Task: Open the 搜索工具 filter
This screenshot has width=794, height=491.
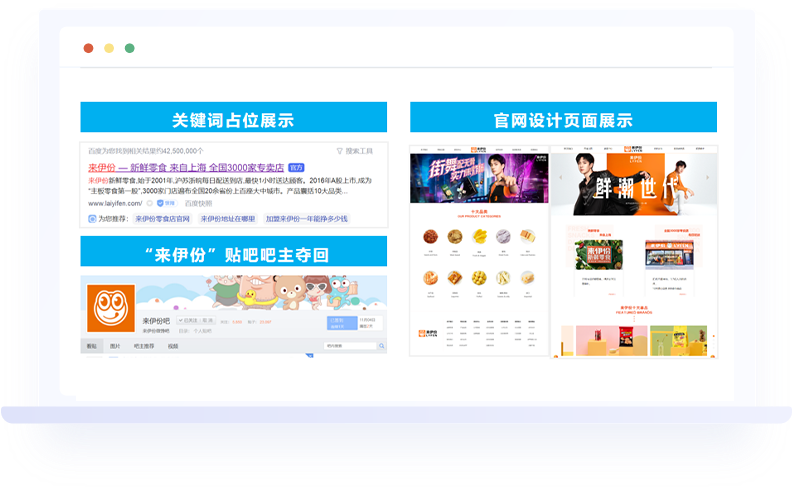Action: (x=355, y=151)
